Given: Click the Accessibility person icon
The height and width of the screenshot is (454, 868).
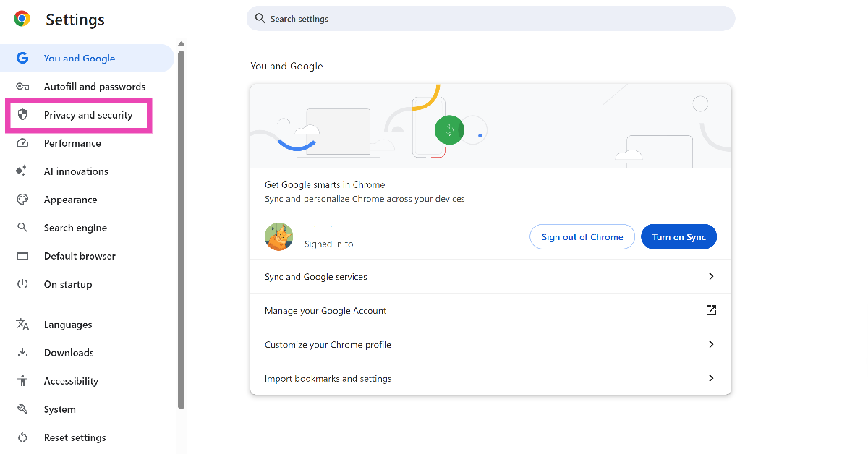Looking at the screenshot, I should tap(22, 381).
